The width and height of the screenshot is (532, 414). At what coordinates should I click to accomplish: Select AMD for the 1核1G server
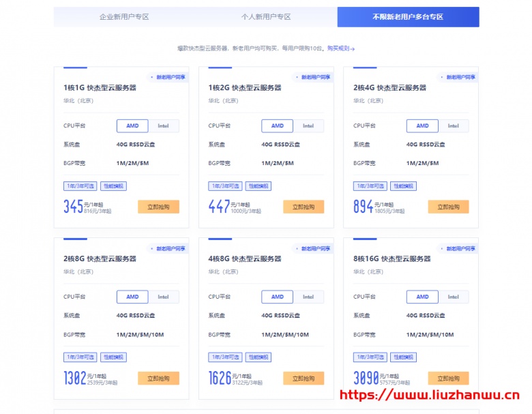(x=132, y=125)
